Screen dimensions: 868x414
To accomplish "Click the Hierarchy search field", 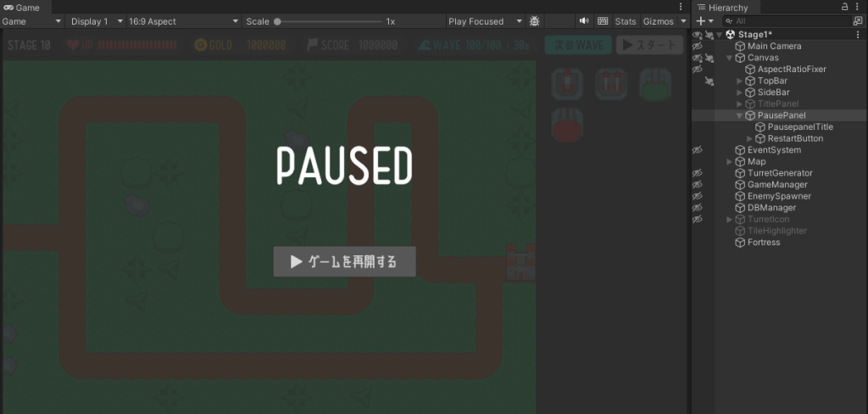I will [787, 21].
